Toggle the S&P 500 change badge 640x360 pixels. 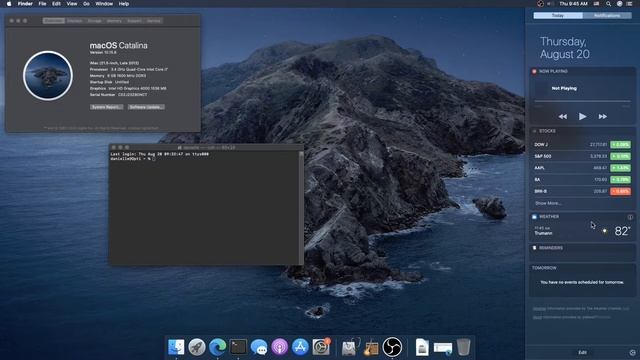(x=620, y=156)
